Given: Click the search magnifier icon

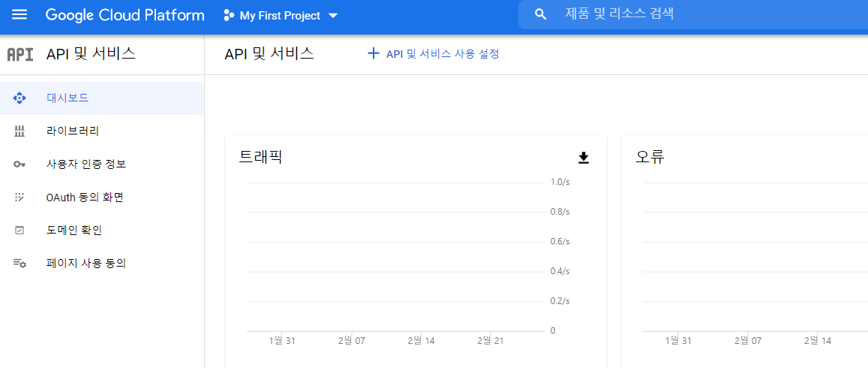Looking at the screenshot, I should pyautogui.click(x=540, y=14).
